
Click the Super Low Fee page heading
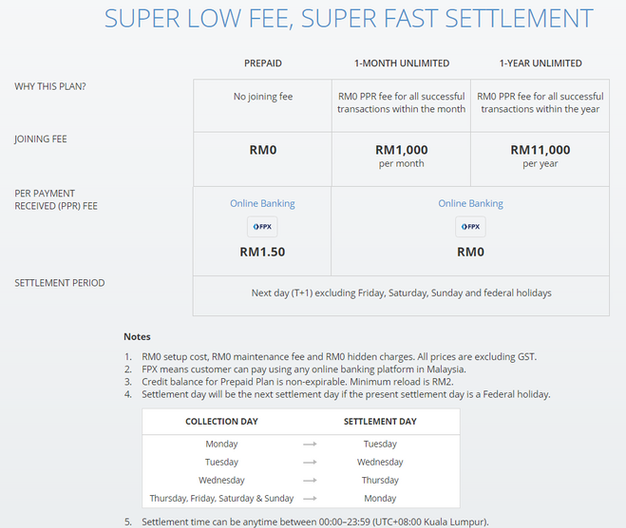coord(348,19)
